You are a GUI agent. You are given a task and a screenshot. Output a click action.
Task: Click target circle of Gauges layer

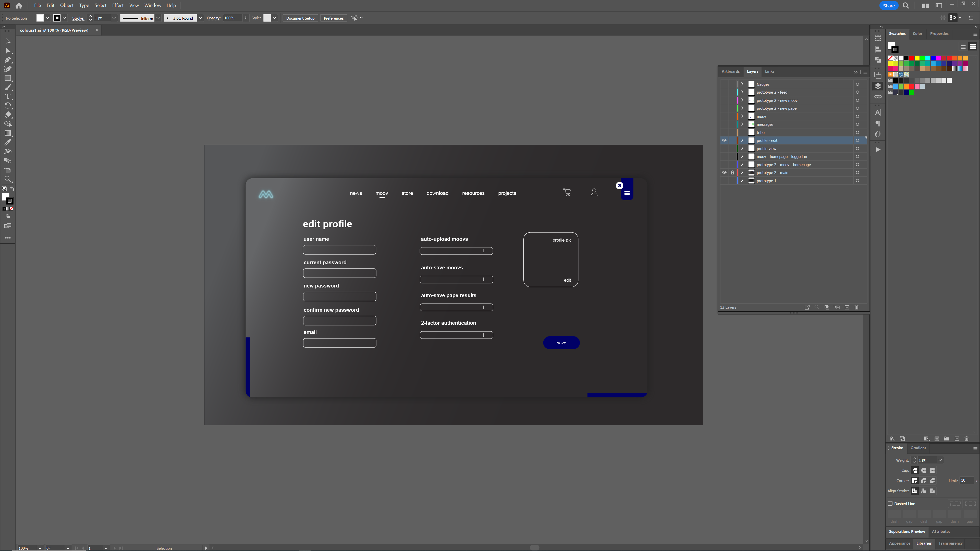[x=857, y=84]
